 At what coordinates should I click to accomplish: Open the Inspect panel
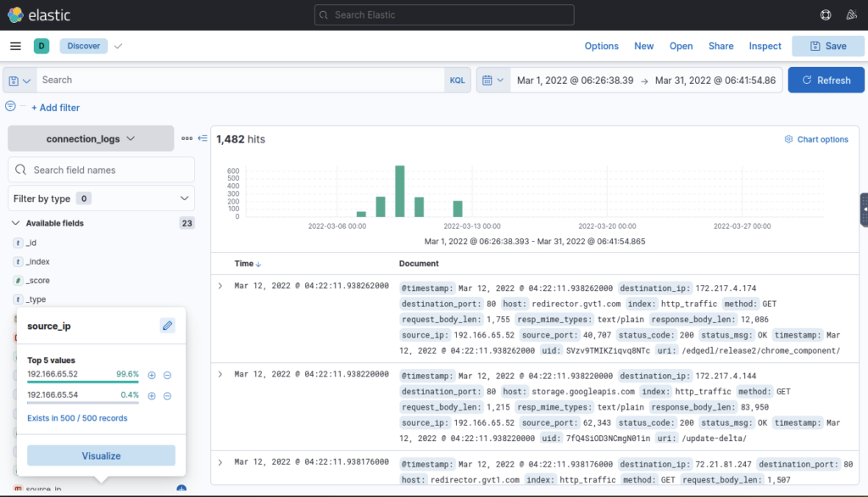point(765,46)
